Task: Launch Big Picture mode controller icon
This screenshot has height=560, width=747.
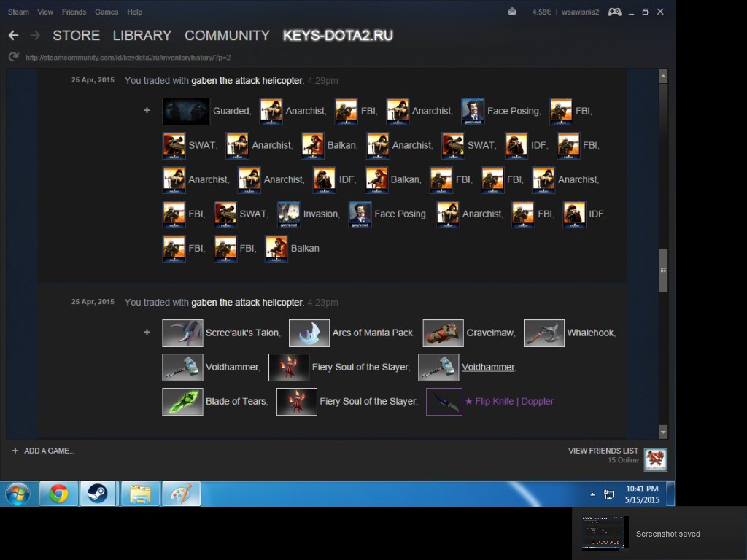Action: pos(614,12)
